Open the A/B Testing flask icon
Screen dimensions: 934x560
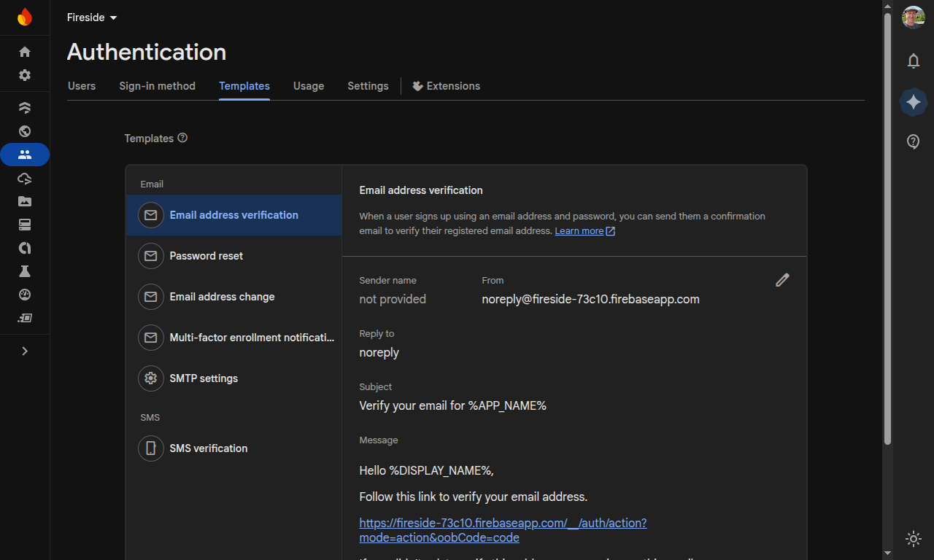click(x=24, y=271)
